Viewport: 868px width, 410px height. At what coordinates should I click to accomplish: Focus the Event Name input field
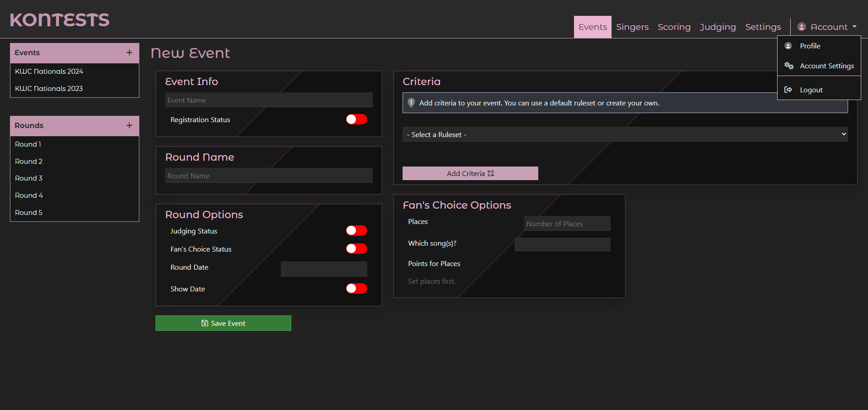click(x=269, y=100)
